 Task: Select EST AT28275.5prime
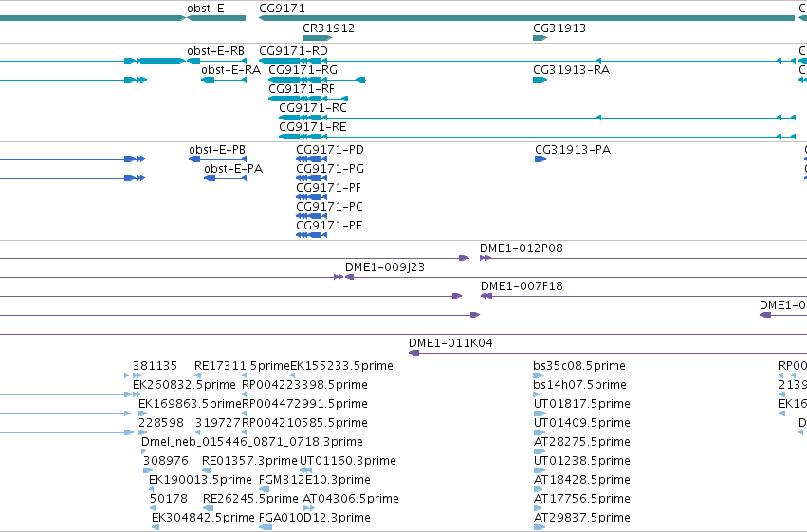coord(582,442)
